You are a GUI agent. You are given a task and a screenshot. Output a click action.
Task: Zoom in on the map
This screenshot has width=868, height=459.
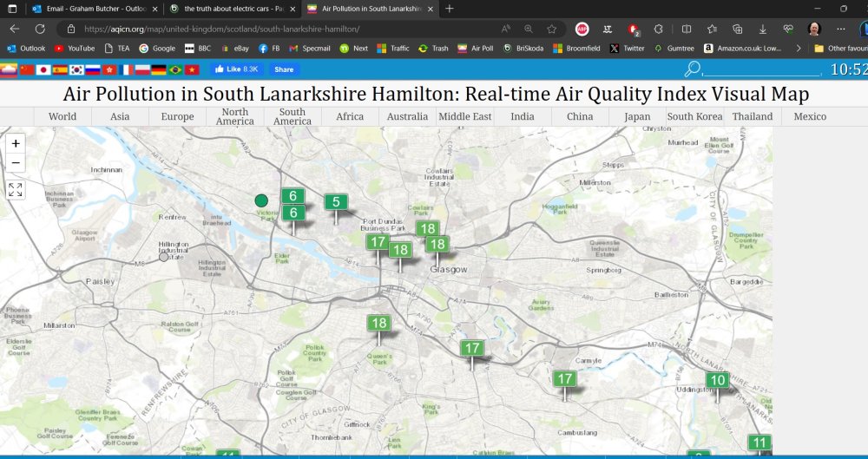pos(16,143)
